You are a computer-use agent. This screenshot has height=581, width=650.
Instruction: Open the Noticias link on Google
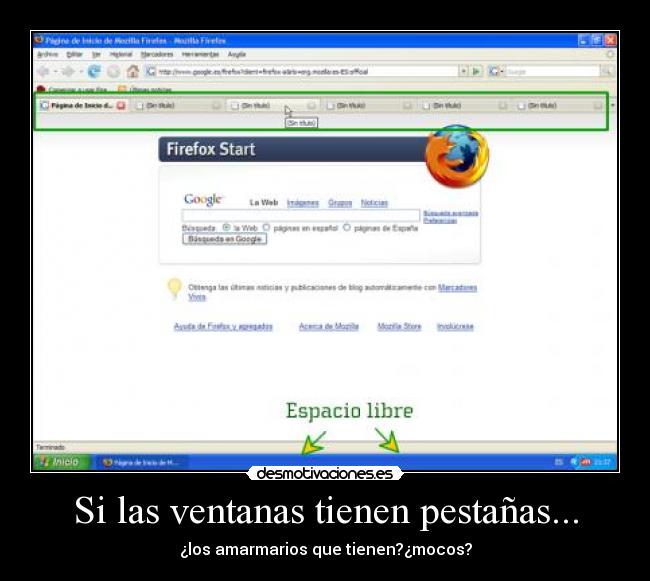pos(374,203)
